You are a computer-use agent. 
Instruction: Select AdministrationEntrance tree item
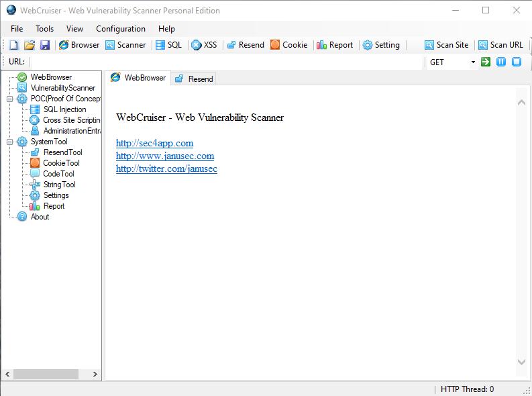pyautogui.click(x=72, y=131)
